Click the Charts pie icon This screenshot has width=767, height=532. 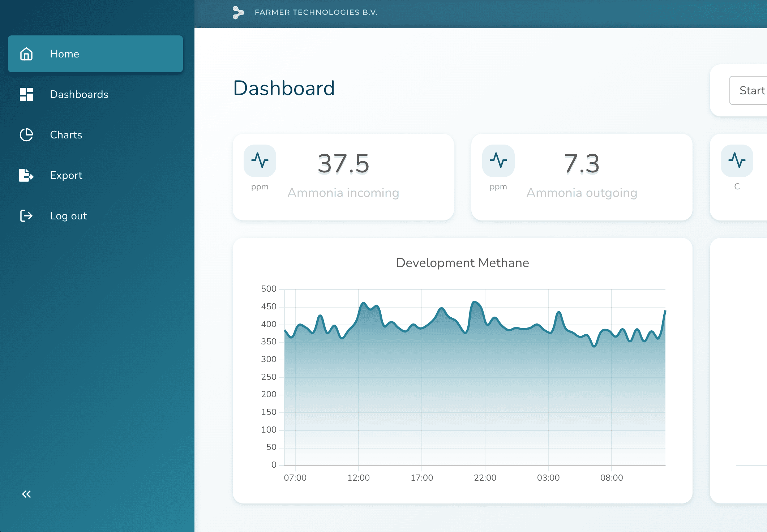(x=26, y=135)
